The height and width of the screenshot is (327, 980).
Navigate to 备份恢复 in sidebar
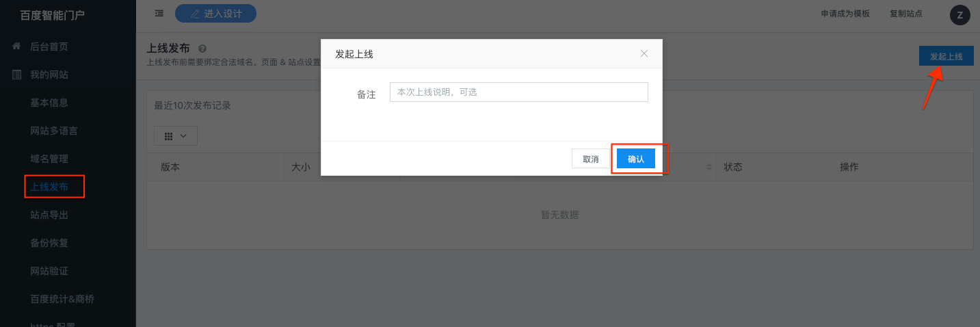click(x=49, y=243)
